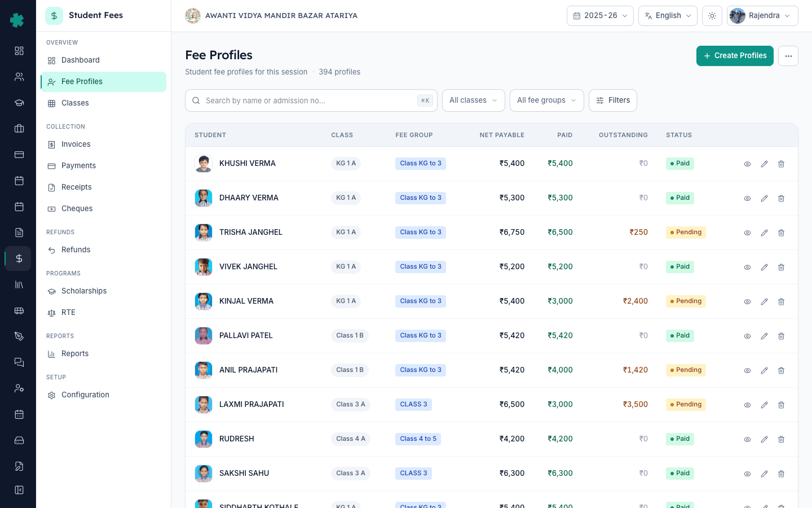Click the green puzzle app logo

coord(17,20)
